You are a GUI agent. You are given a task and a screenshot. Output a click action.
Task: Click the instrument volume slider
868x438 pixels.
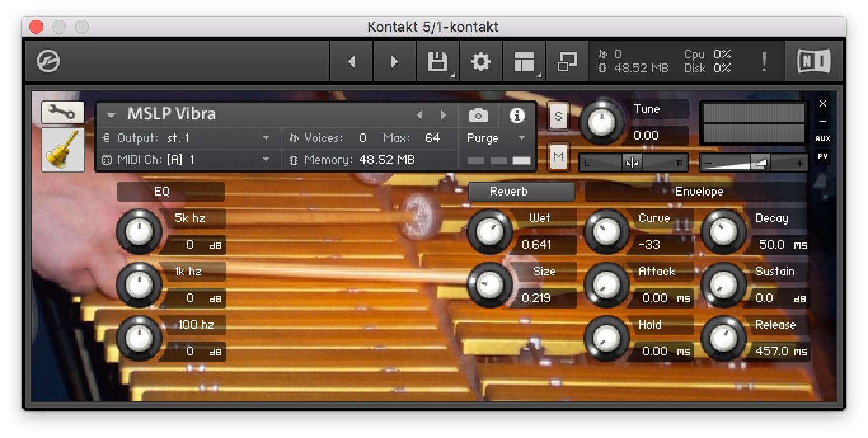point(754,163)
